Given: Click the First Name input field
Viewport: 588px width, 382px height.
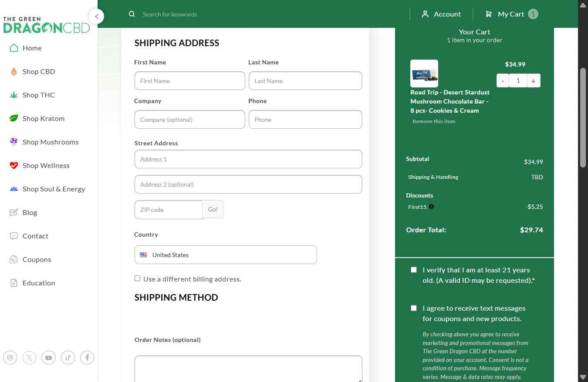Looking at the screenshot, I should click(x=189, y=81).
